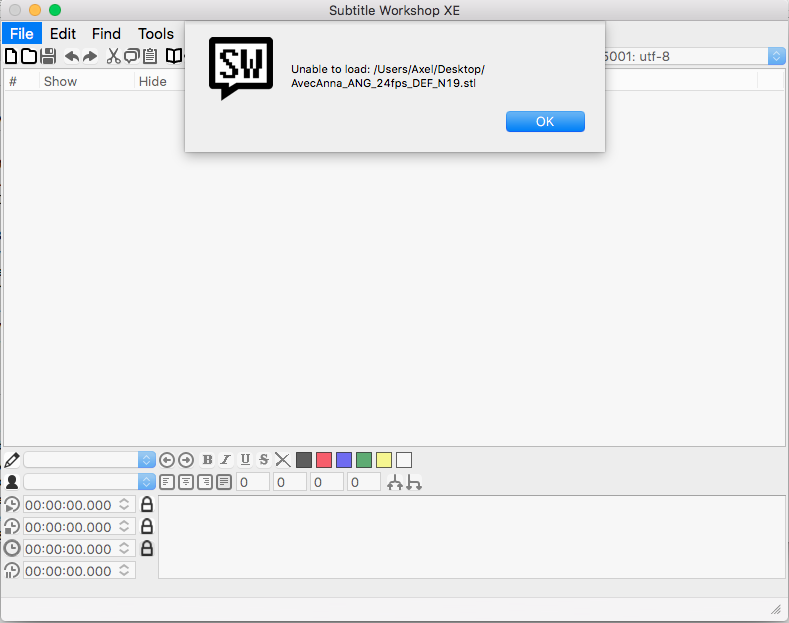The image size is (789, 623).
Task: Click inside the subtitle text editing box
Action: pos(471,537)
